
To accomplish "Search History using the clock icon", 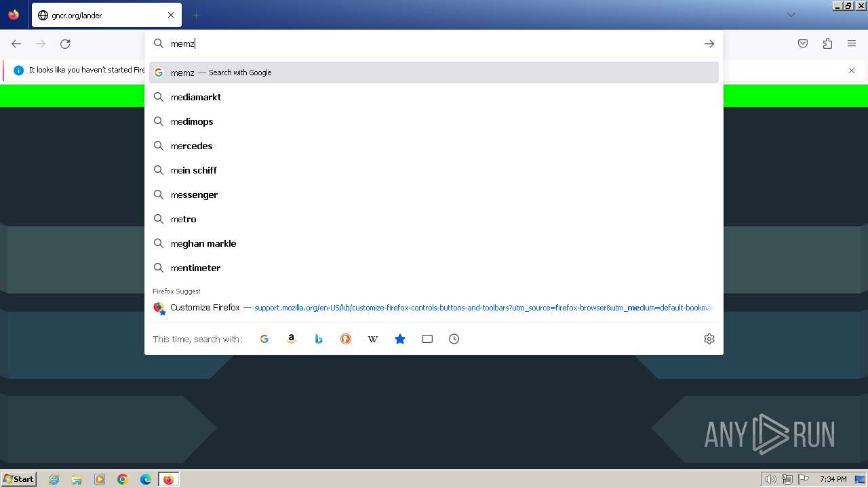I will pyautogui.click(x=454, y=339).
